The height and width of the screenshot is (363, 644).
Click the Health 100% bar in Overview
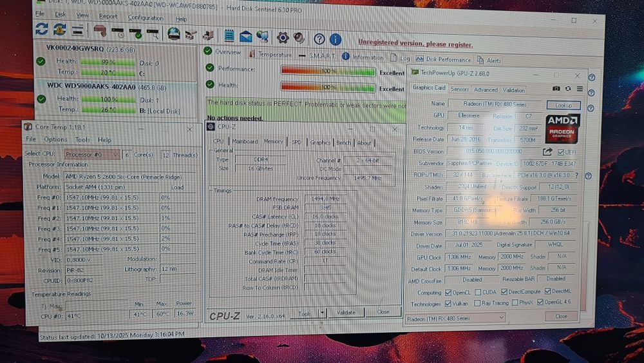[x=328, y=87]
